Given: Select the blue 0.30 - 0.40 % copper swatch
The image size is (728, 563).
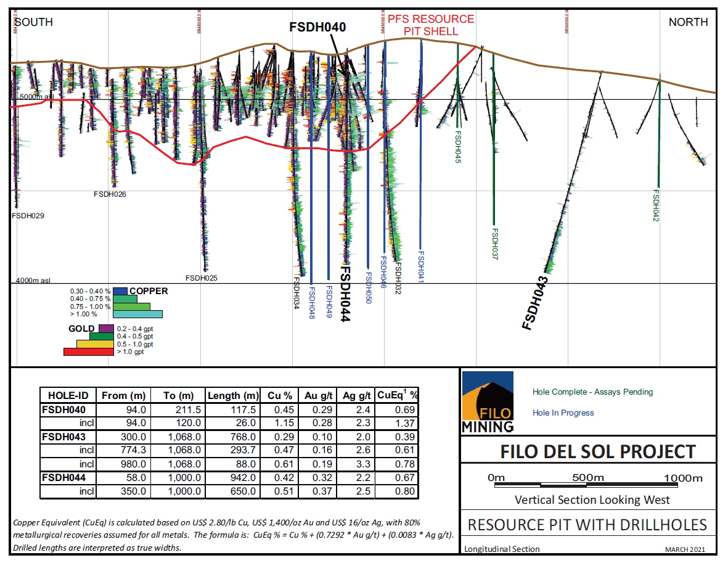Looking at the screenshot, I should pos(120,291).
